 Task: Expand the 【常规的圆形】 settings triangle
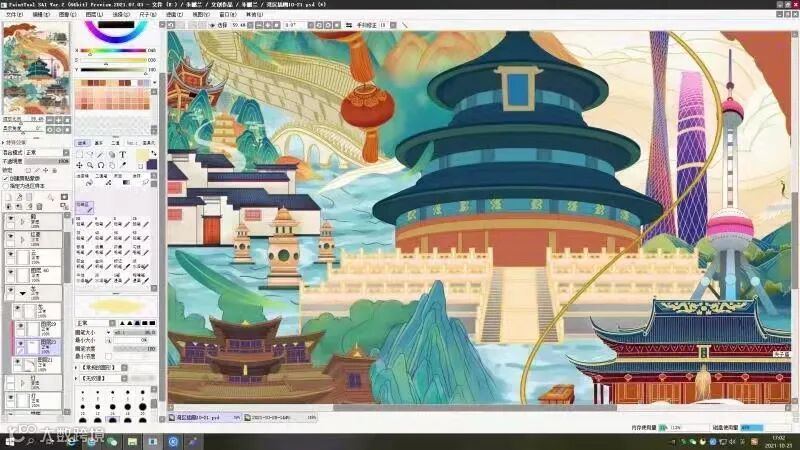tap(77, 367)
